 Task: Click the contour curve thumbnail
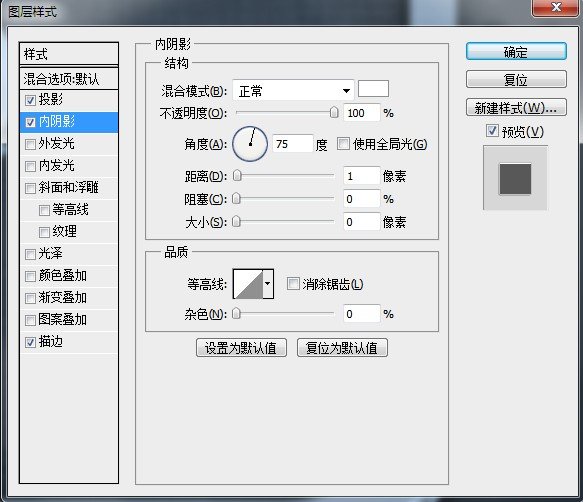(248, 284)
